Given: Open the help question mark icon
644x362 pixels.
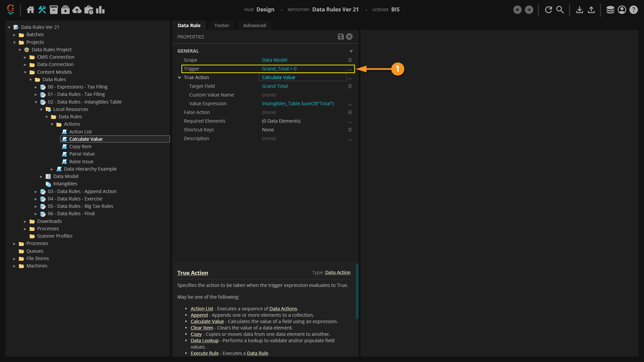Looking at the screenshot, I should pos(633,10).
